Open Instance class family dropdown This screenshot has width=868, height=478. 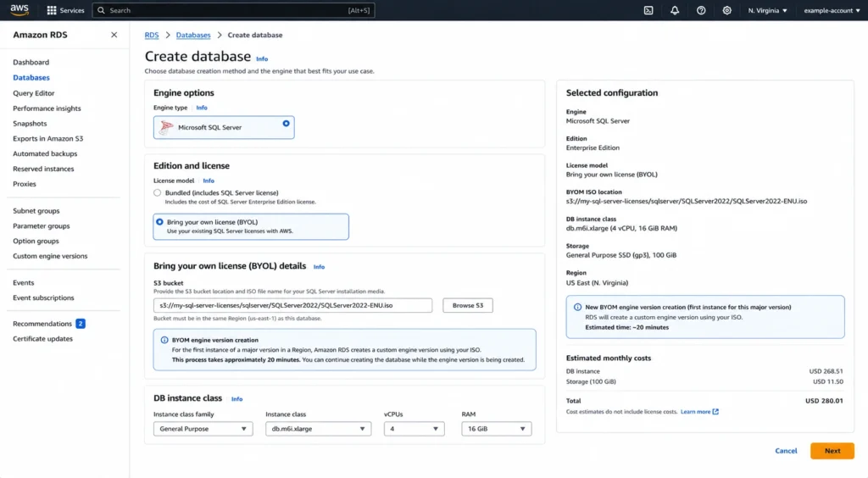(203, 429)
